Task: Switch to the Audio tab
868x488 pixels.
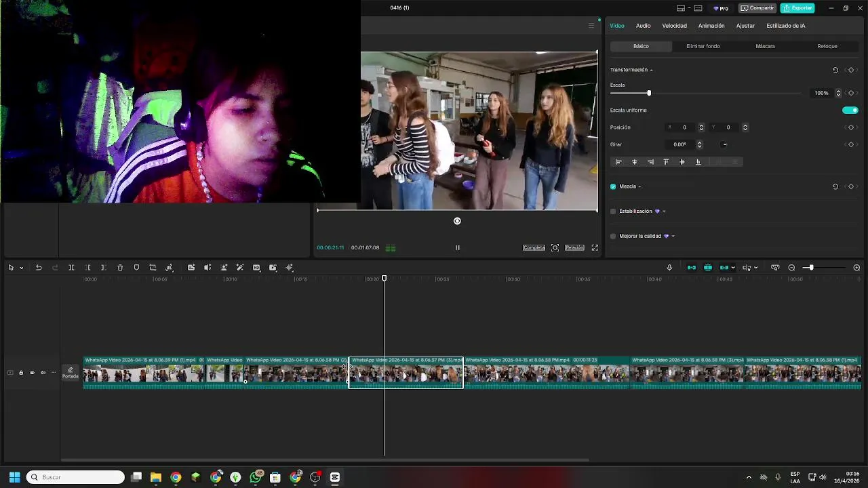Action: coord(643,26)
